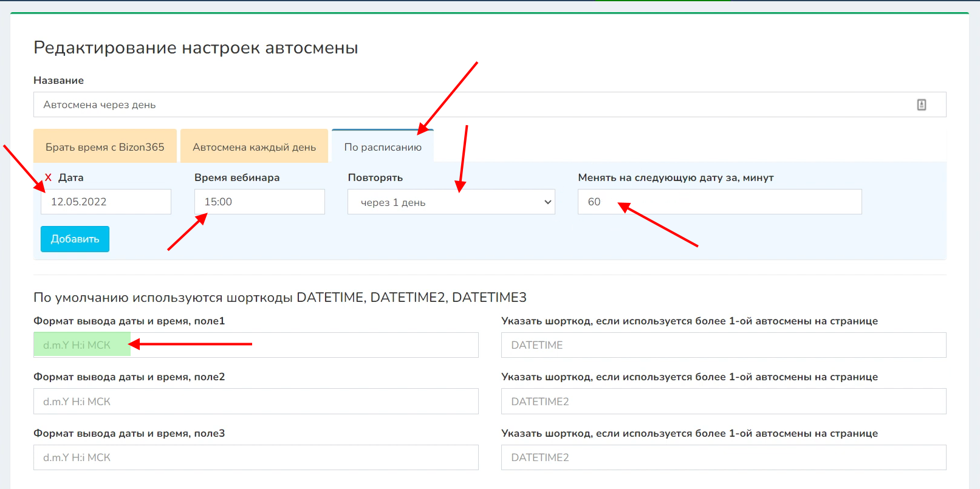Click the 'Менять на следующую дату за, минут' label
980x489 pixels.
click(676, 177)
